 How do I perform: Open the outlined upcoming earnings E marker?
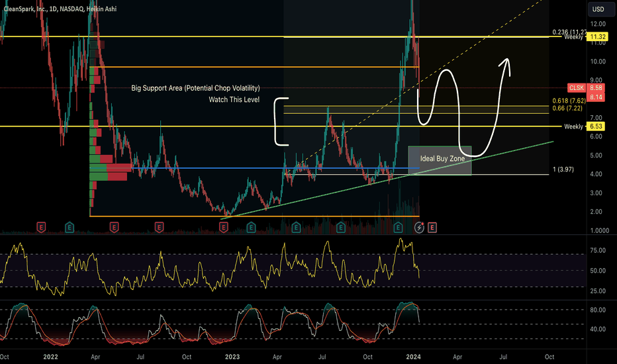coord(432,227)
